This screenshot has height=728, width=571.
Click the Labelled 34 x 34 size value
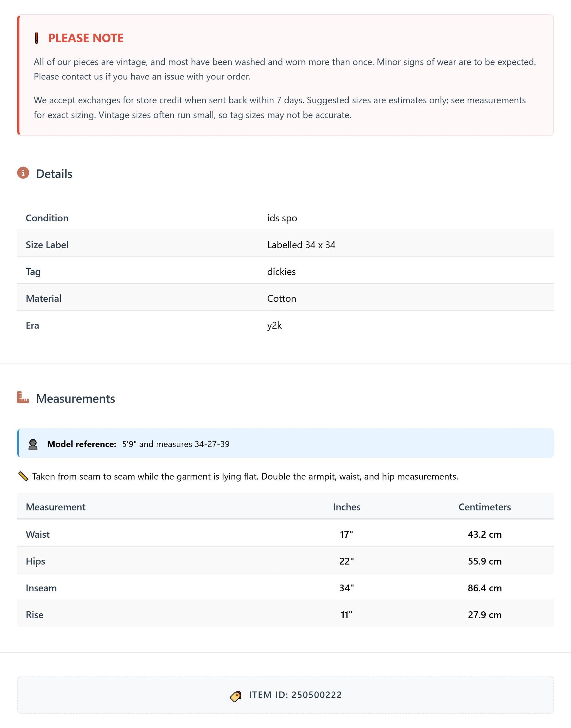click(x=301, y=245)
